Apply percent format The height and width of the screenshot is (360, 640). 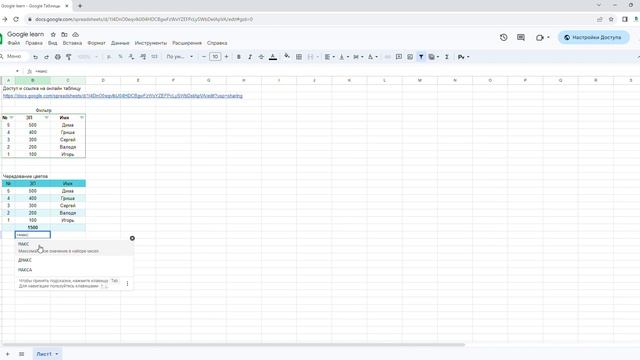[120, 57]
